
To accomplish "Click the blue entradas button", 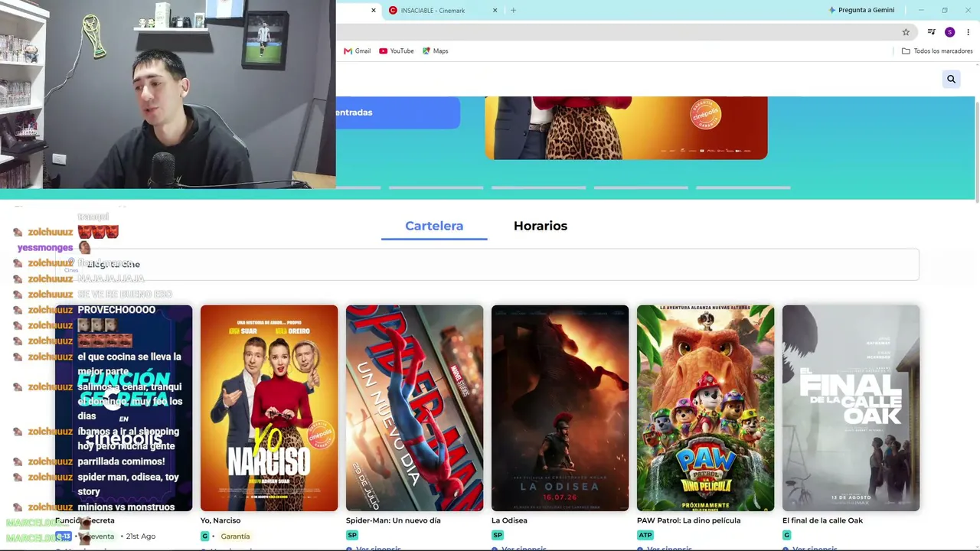I will click(x=397, y=112).
